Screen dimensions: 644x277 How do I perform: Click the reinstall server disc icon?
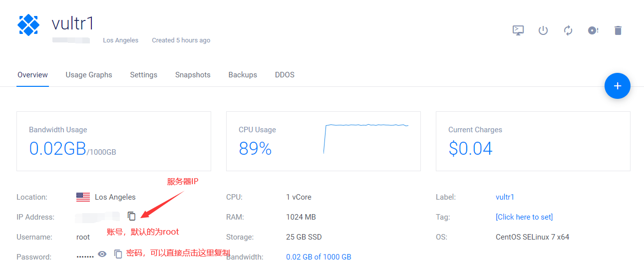coord(593,30)
